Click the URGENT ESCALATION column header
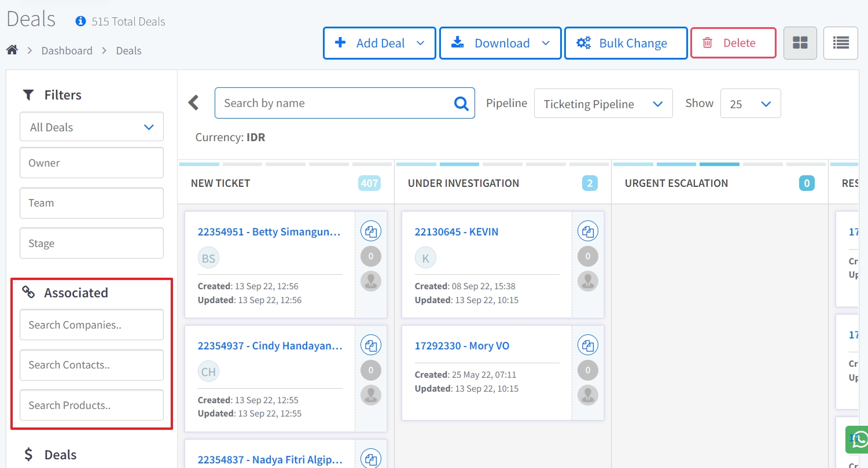This screenshot has width=868, height=468. [x=678, y=183]
